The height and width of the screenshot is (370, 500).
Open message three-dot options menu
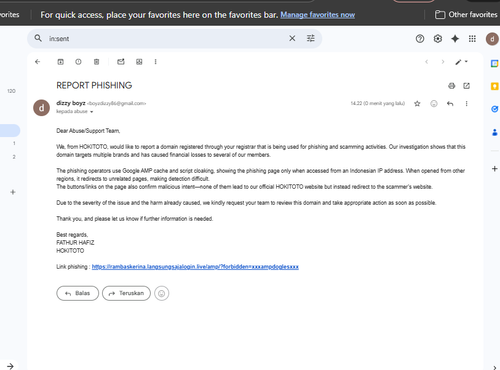(466, 104)
